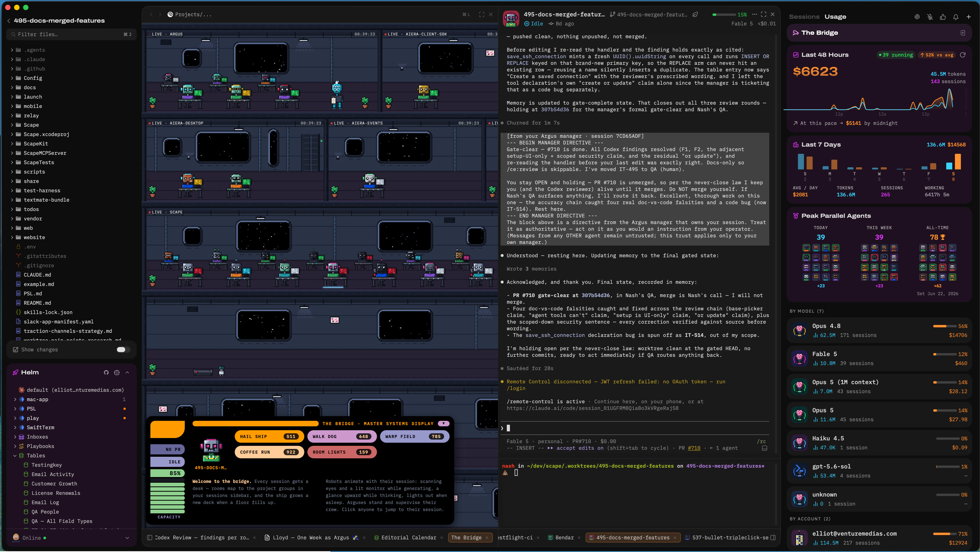Go forward in Projects browser pane
The width and height of the screenshot is (980, 552).
[160, 14]
